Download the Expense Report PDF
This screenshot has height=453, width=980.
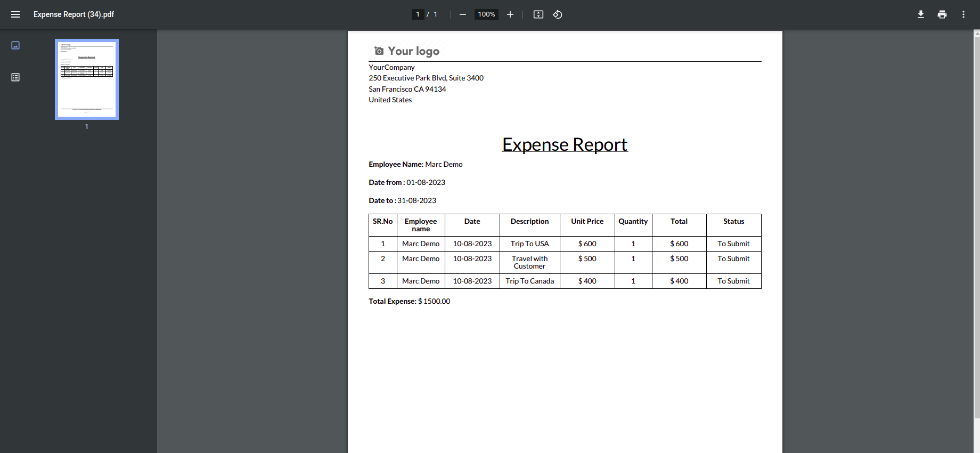point(921,14)
